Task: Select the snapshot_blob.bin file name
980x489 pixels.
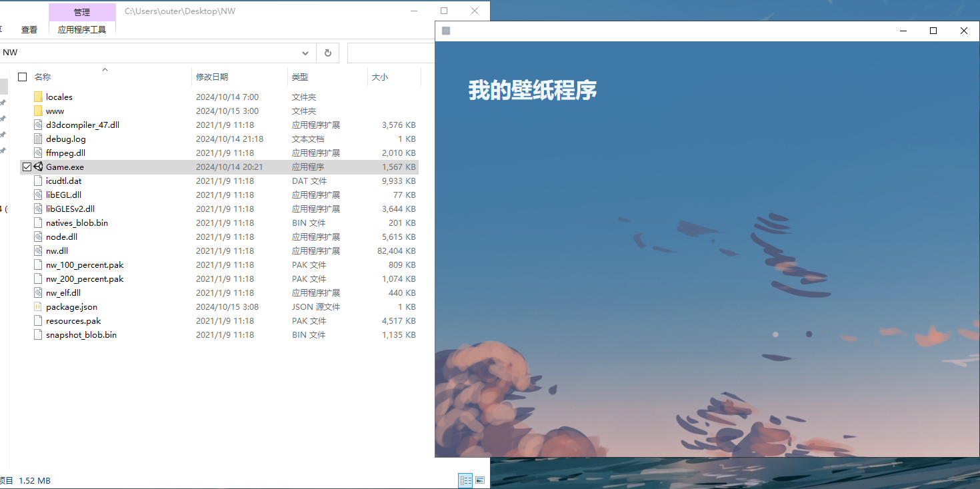Action: (x=81, y=335)
